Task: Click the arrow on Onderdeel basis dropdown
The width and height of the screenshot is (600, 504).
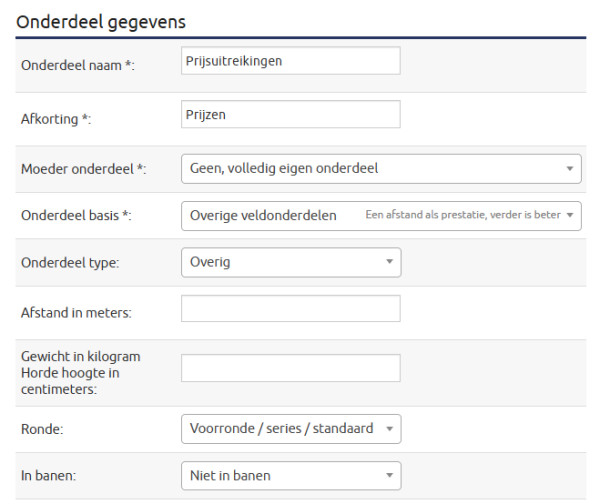Action: click(x=569, y=215)
